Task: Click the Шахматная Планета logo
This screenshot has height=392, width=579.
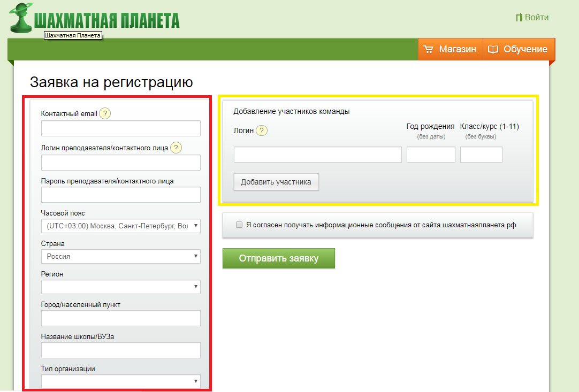Action: (x=95, y=19)
